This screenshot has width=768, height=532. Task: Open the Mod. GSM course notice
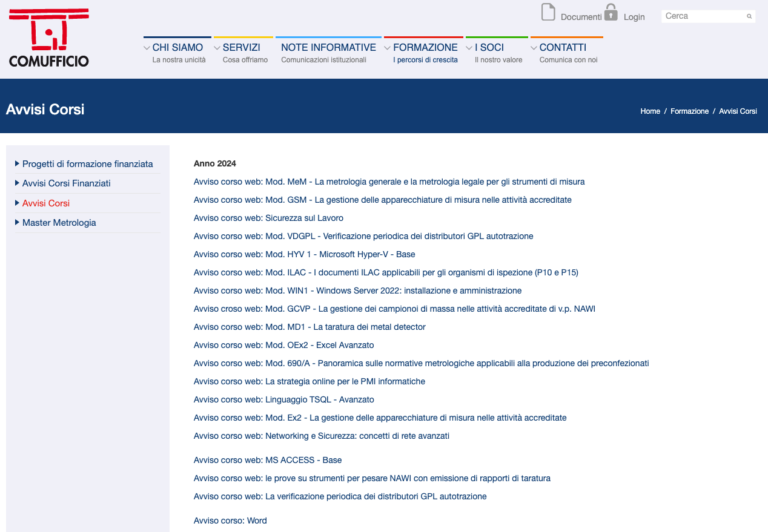[x=383, y=200]
